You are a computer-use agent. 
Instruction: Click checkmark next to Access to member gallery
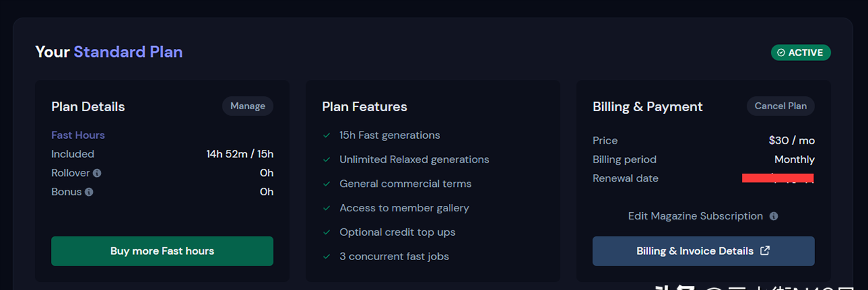pos(327,209)
